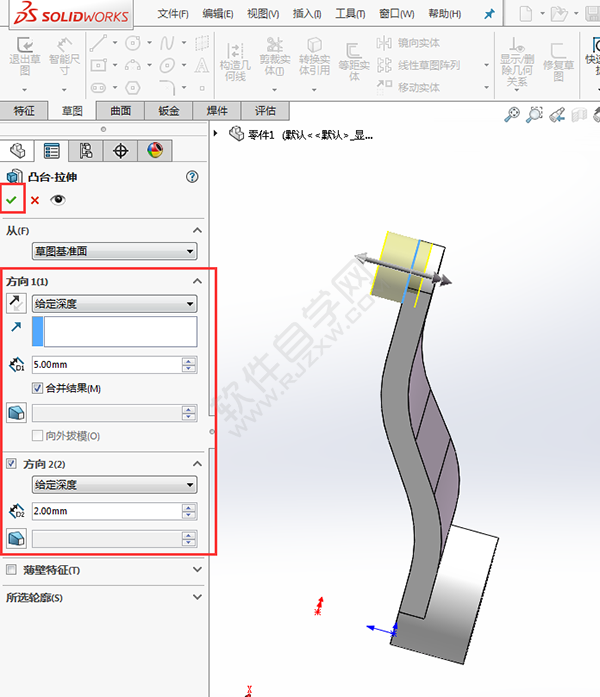Select the Circle sketch tool
Image resolution: width=600 pixels, height=697 pixels.
[133, 43]
